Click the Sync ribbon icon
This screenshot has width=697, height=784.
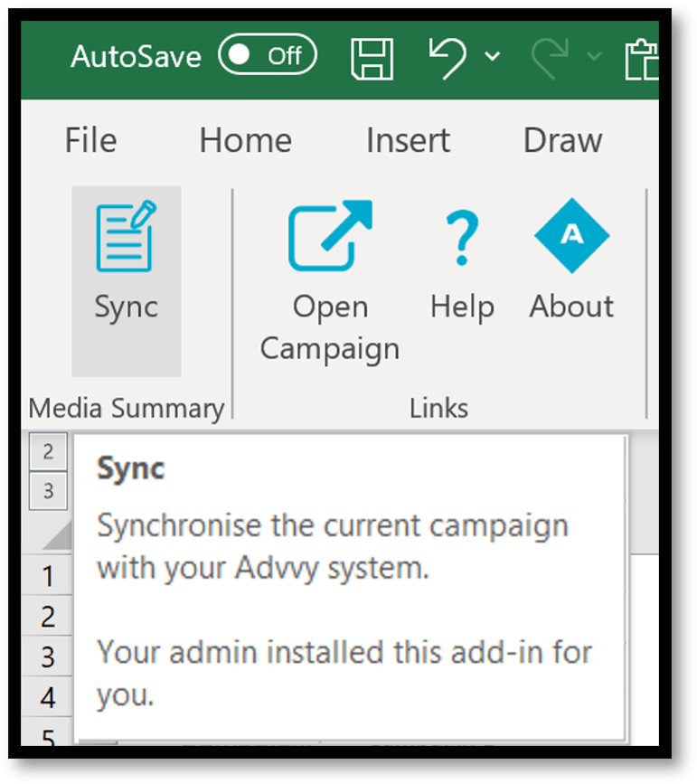coord(126,235)
